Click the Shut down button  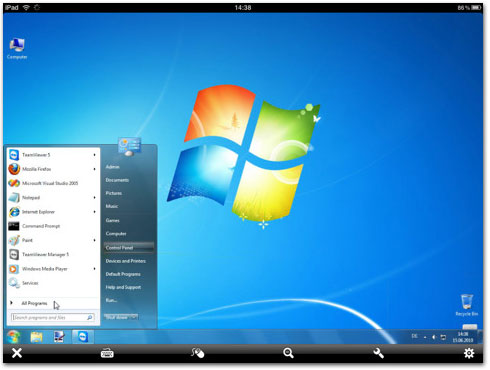117,317
